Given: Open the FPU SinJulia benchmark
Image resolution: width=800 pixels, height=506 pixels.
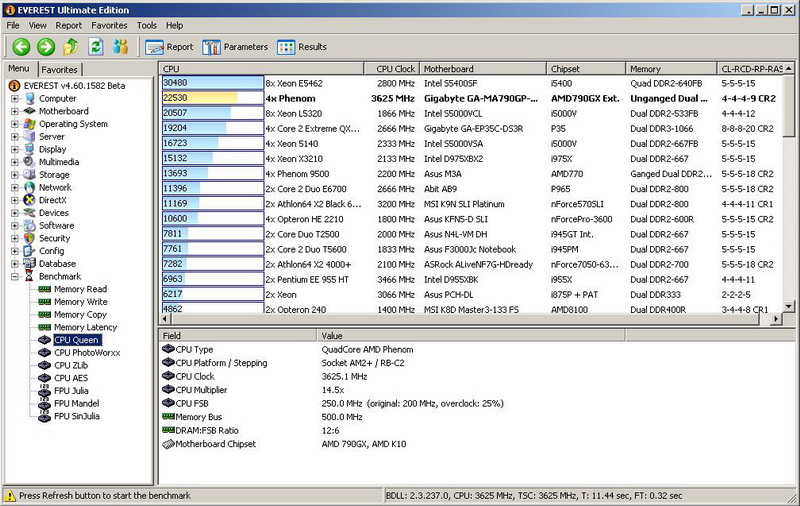Looking at the screenshot, I should point(77,416).
